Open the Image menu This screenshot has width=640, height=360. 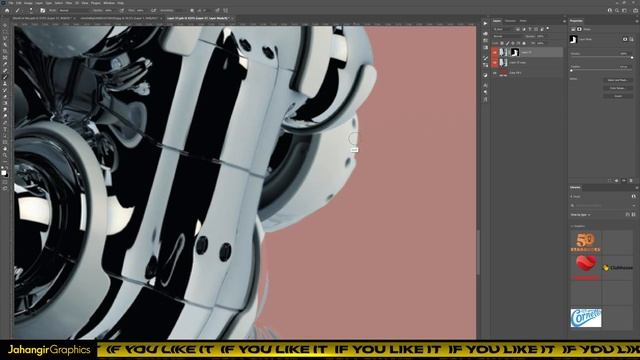click(28, 2)
